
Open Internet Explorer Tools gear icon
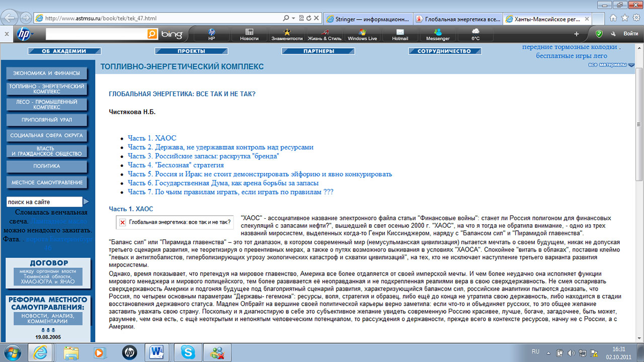[635, 18]
